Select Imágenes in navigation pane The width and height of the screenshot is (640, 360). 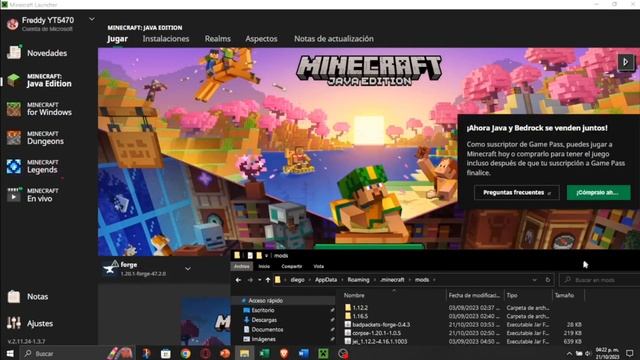[x=263, y=339]
